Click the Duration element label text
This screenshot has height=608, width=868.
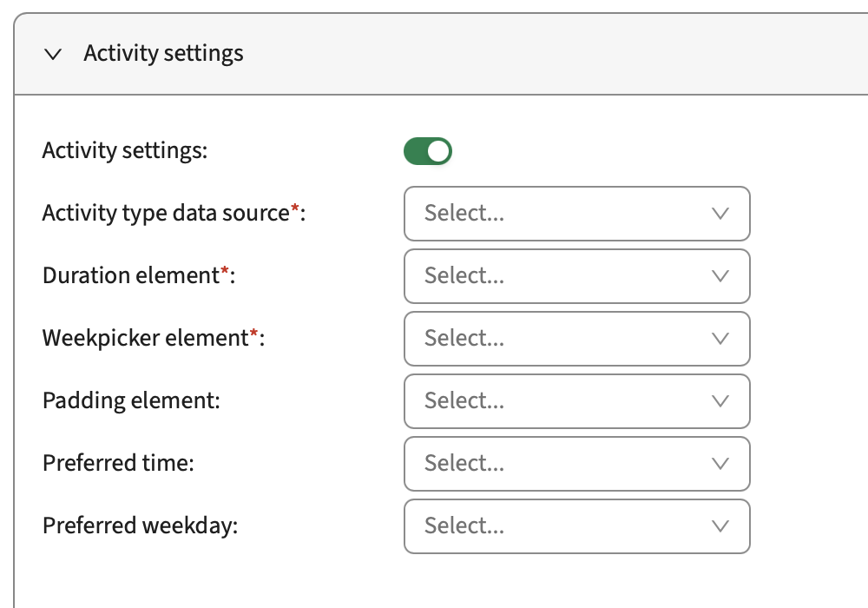click(130, 275)
